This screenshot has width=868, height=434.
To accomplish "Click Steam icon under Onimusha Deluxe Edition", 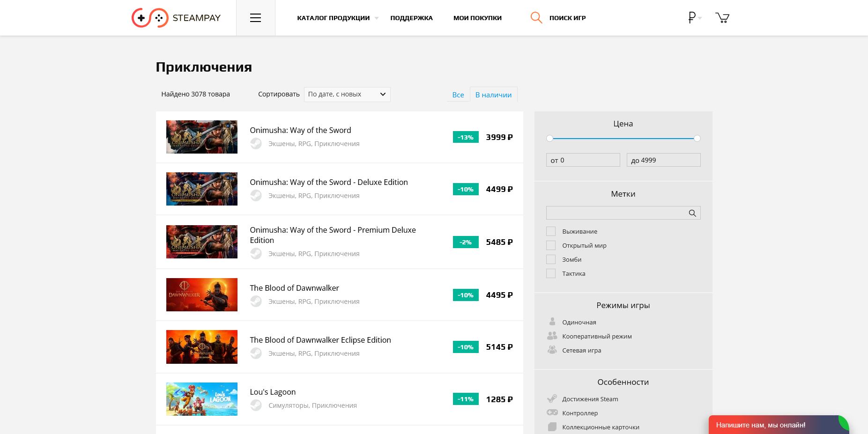I will pyautogui.click(x=256, y=195).
